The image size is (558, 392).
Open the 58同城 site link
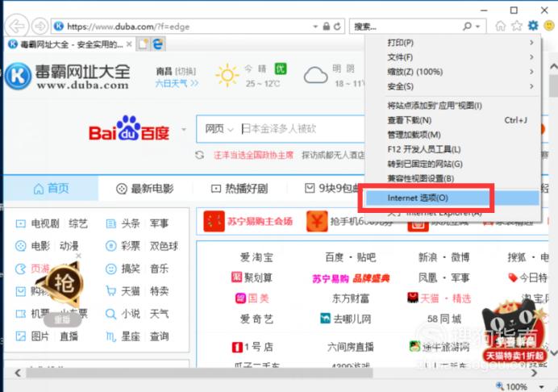click(444, 319)
